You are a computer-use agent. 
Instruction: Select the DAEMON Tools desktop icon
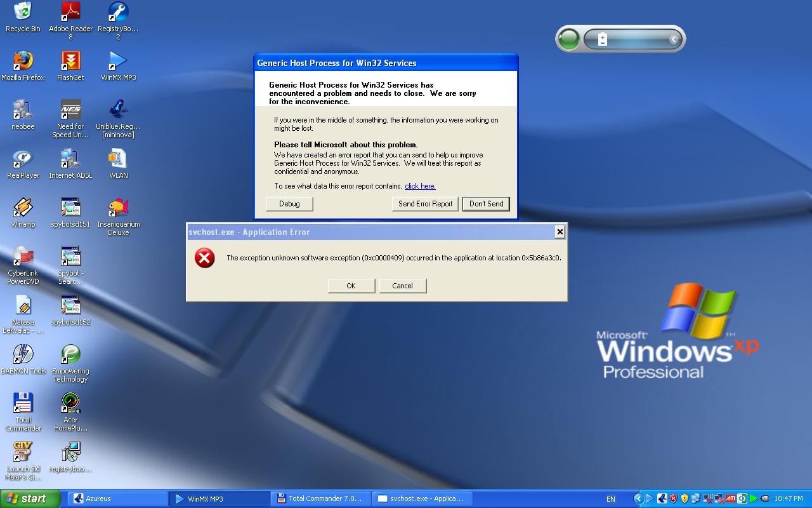pyautogui.click(x=23, y=359)
